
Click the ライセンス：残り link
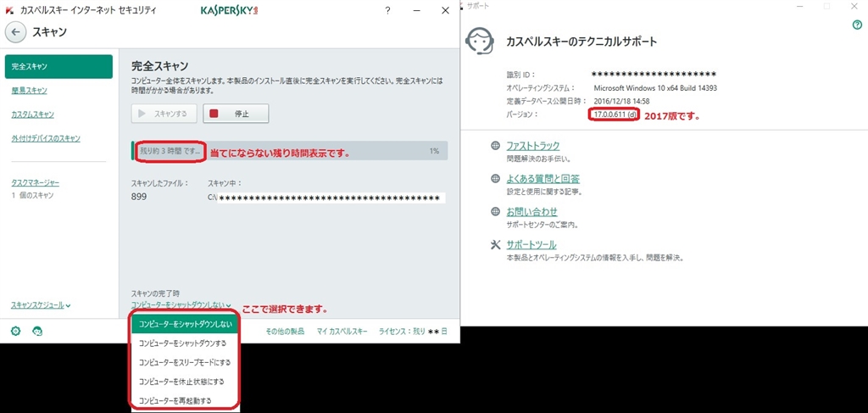click(413, 332)
